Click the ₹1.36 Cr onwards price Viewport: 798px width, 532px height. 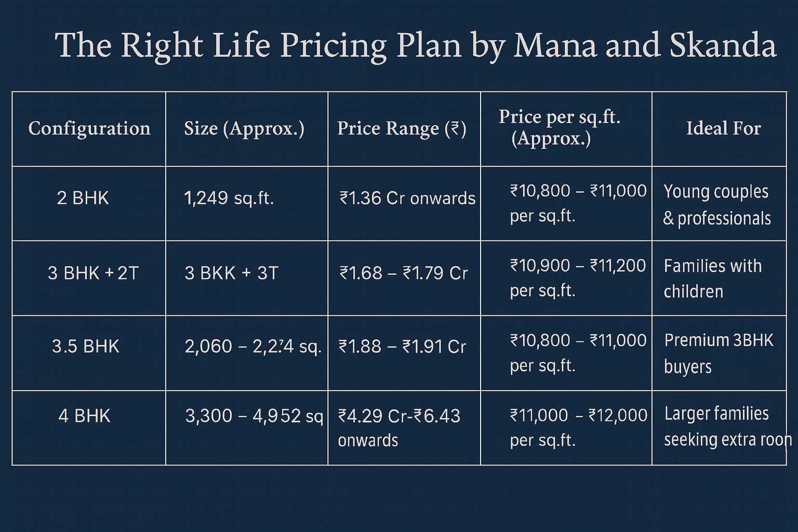coord(407,198)
